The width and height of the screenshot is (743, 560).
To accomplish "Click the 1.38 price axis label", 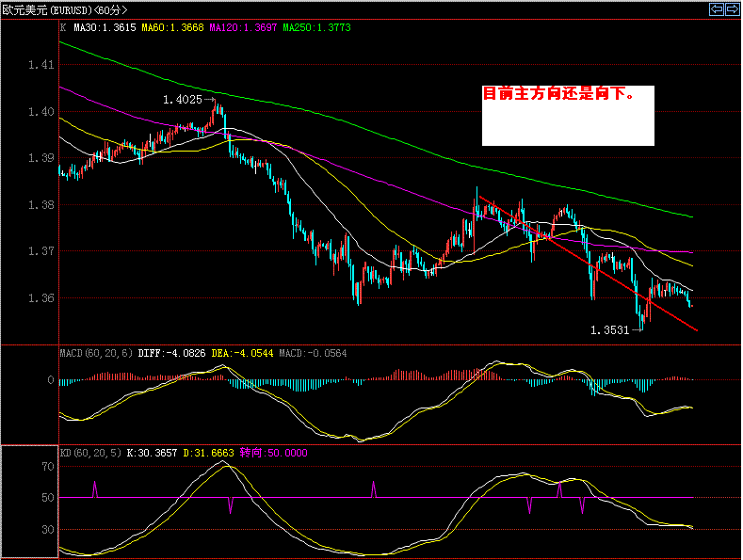I will pyautogui.click(x=41, y=204).
